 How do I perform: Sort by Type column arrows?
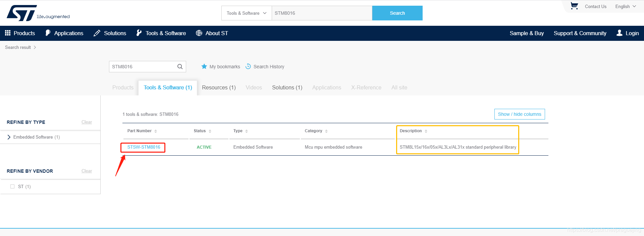(x=247, y=131)
